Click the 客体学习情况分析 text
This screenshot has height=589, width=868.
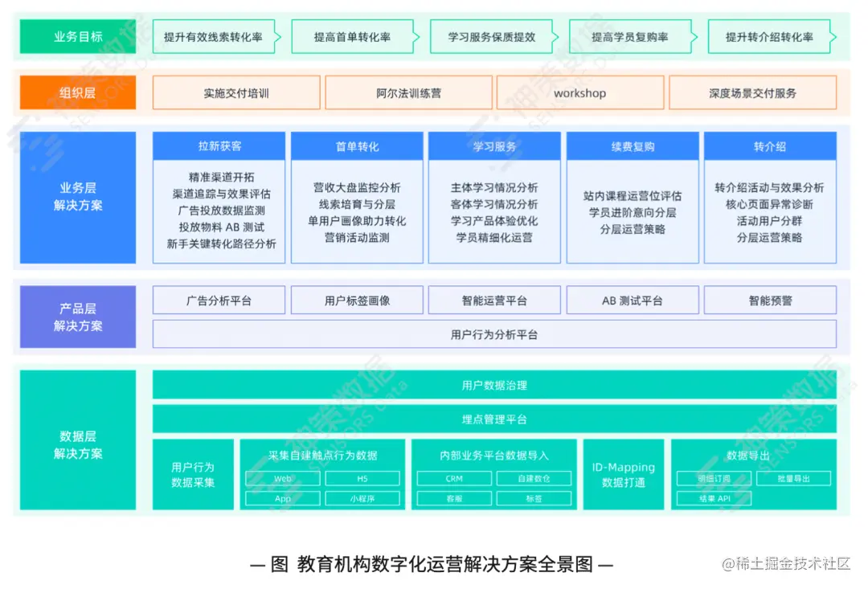click(x=494, y=204)
